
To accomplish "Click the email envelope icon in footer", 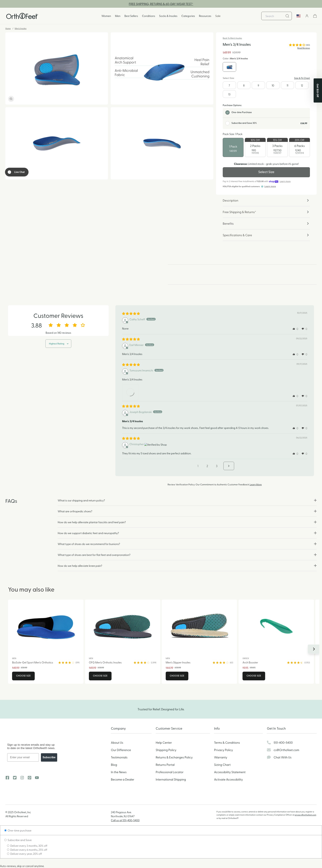I will point(269,750).
